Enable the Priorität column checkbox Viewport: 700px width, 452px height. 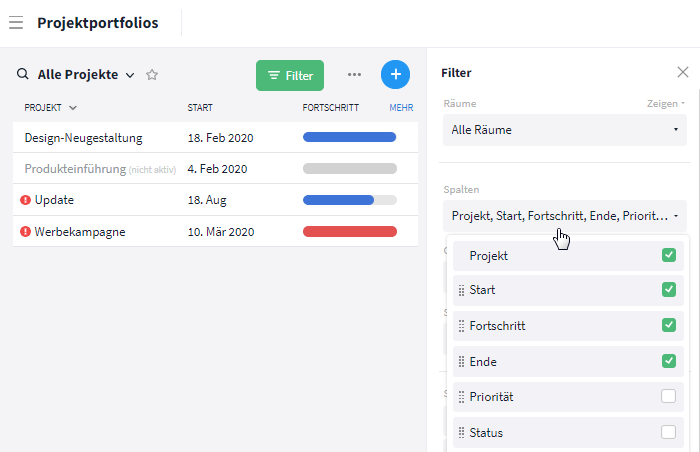(668, 396)
